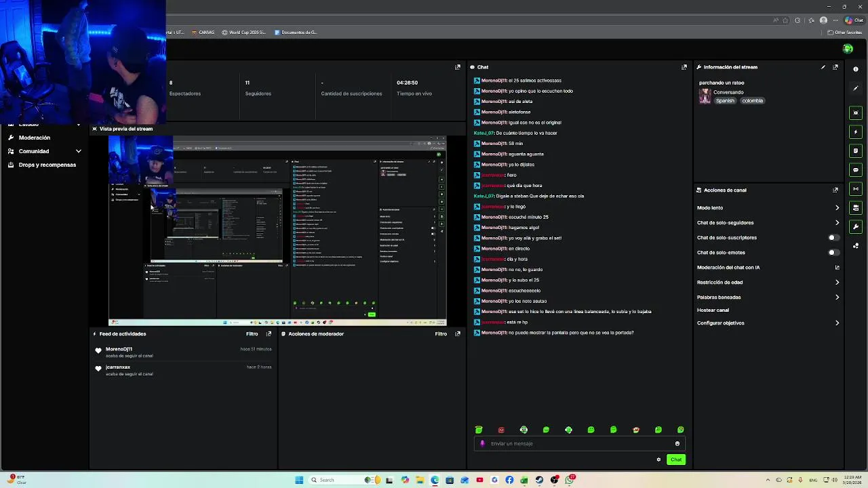Open Filtro in Feed de actividades

pyautogui.click(x=252, y=333)
